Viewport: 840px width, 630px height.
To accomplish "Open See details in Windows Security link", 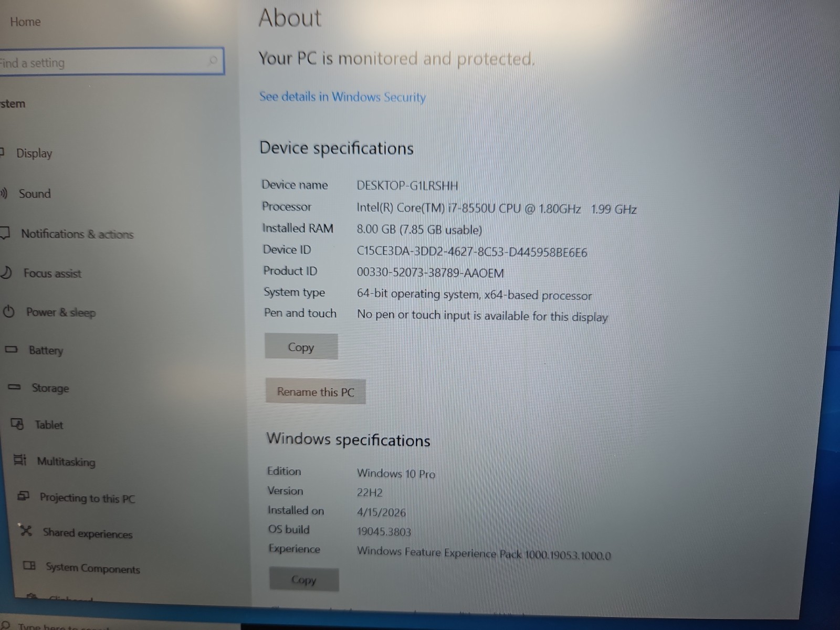I will pos(342,97).
